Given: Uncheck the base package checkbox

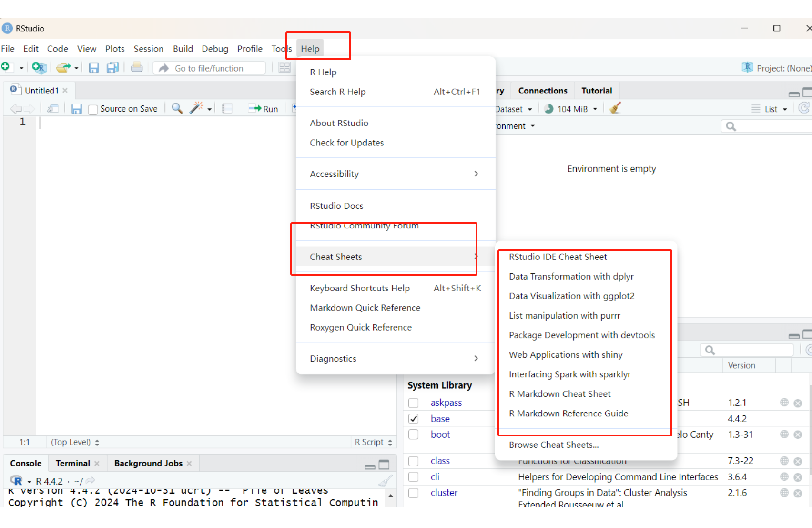Looking at the screenshot, I should tap(413, 419).
